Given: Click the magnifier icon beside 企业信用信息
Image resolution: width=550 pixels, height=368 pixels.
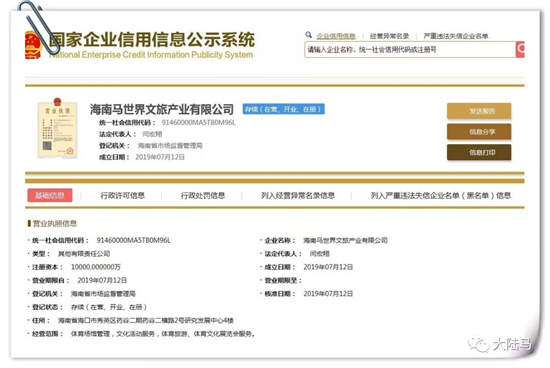Looking at the screenshot, I should [309, 35].
